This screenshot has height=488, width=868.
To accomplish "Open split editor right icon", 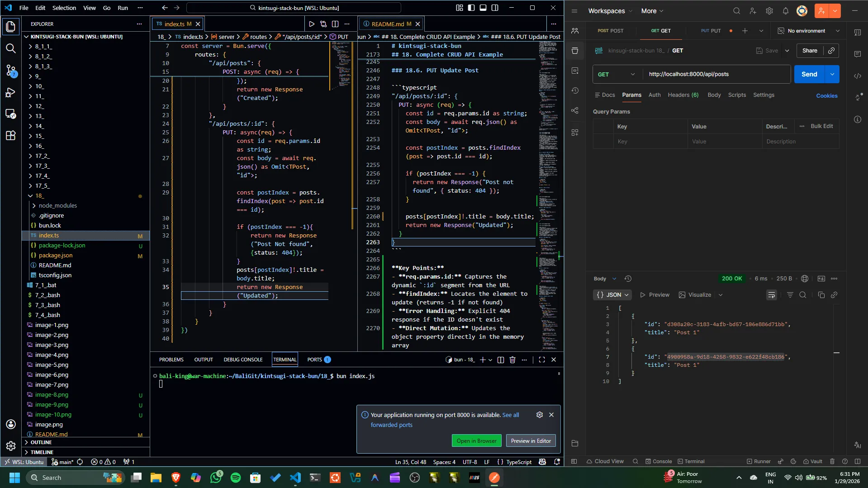I will pos(335,24).
